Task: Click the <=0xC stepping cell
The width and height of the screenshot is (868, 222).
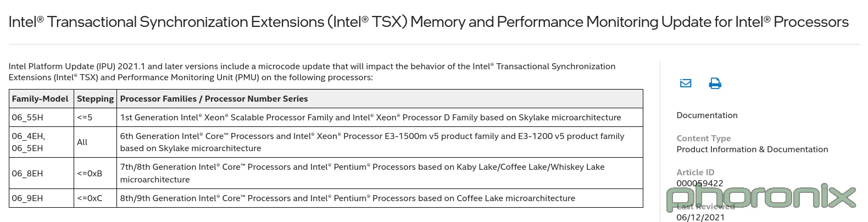Action: click(x=95, y=198)
